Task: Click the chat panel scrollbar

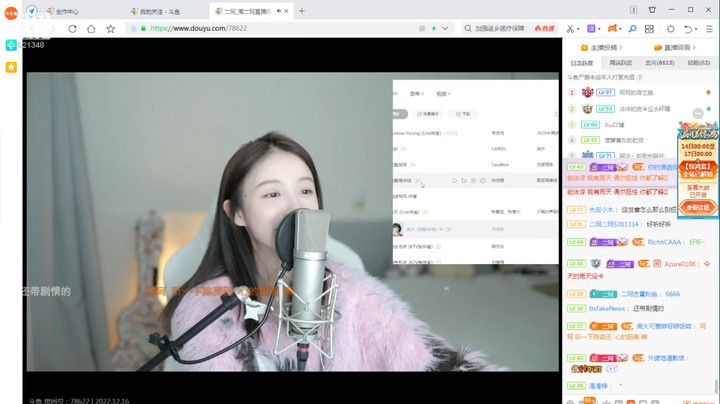Action: [x=715, y=386]
